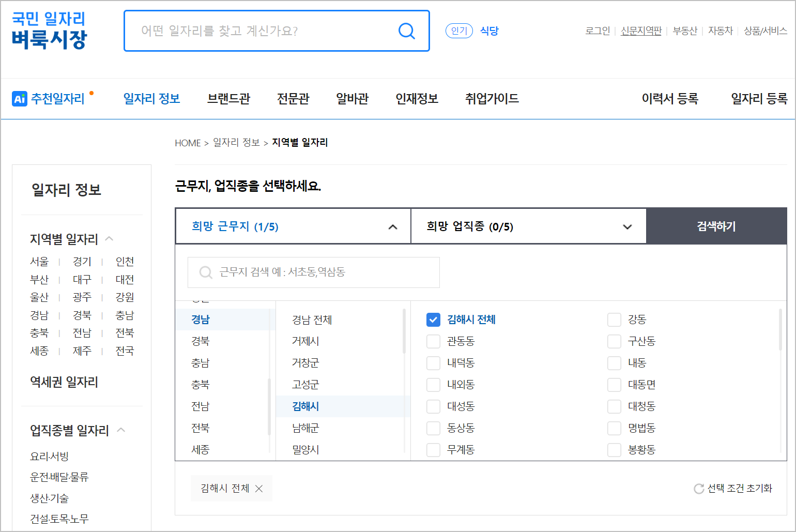Check the 강동 checkbox
This screenshot has width=796, height=532.
pos(614,320)
